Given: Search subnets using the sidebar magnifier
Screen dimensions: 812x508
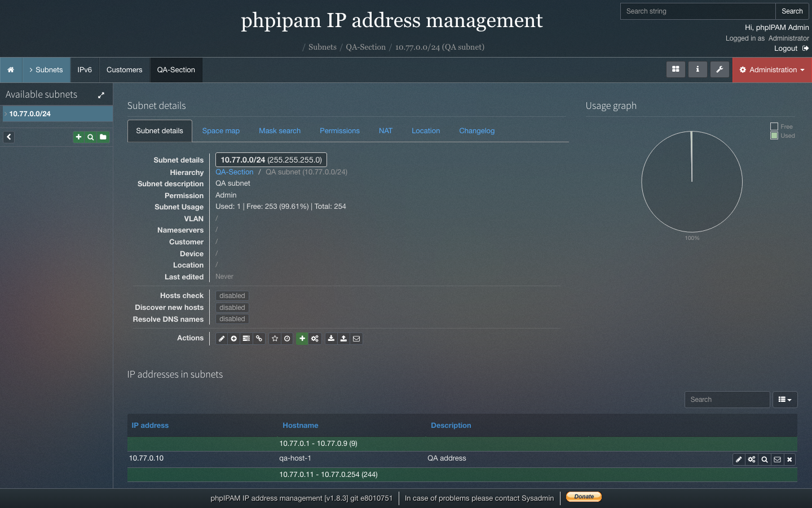Looking at the screenshot, I should tap(91, 137).
